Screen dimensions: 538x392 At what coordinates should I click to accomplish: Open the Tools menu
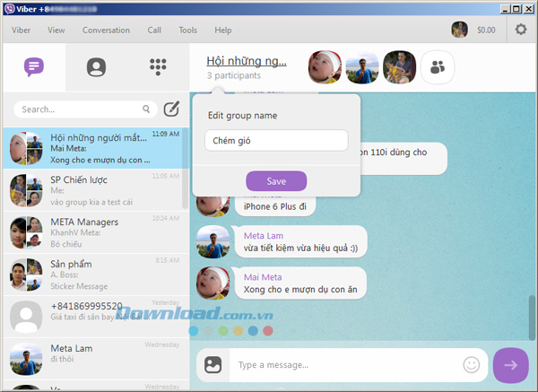[x=188, y=30]
